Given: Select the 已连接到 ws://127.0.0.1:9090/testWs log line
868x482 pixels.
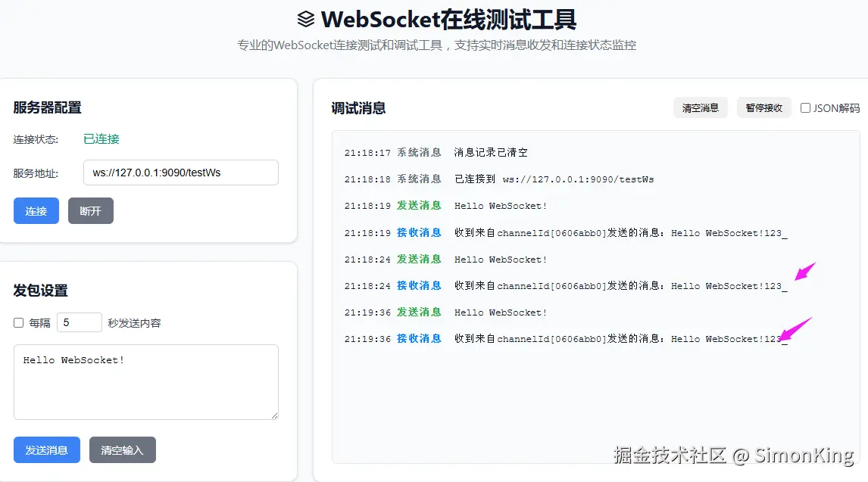Looking at the screenshot, I should pyautogui.click(x=554, y=179).
